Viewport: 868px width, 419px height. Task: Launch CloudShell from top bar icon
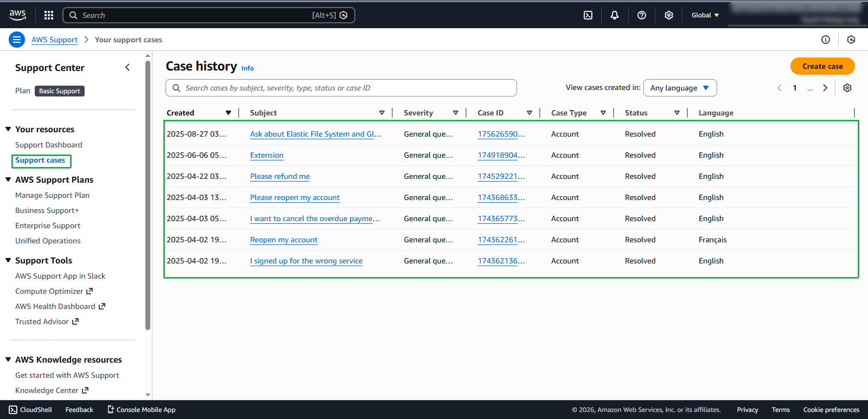(588, 15)
